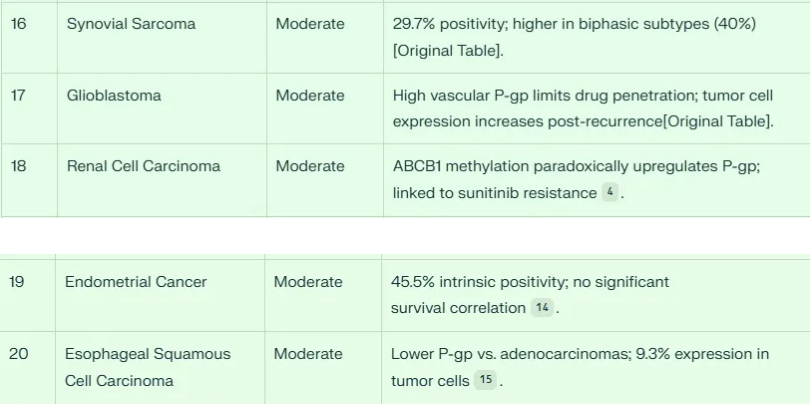Click Moderate in Esophageal Squamous row
810x404 pixels.
pos(308,354)
